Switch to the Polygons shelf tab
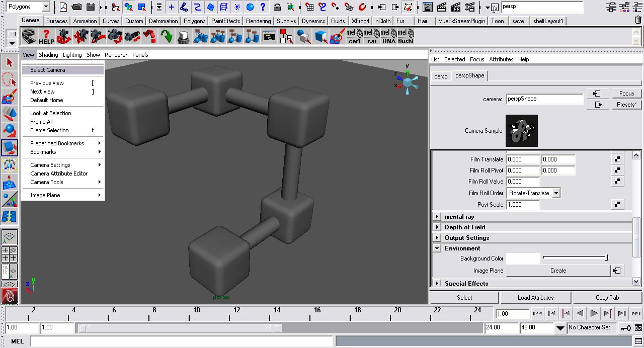Screen dimensions: 644x348 (x=194, y=21)
